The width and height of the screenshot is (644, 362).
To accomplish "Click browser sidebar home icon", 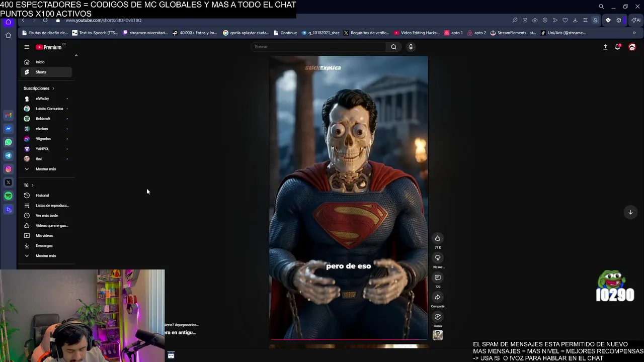I will pyautogui.click(x=8, y=22).
